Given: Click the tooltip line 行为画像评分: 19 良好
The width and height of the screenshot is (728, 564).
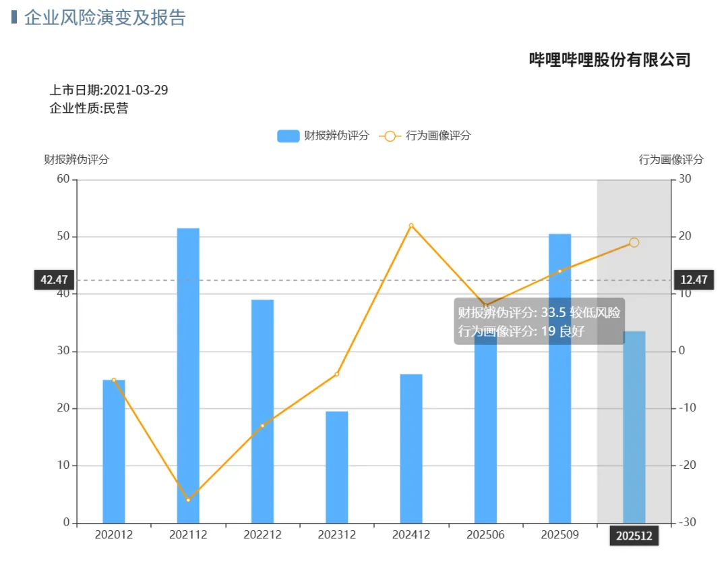Looking at the screenshot, I should (x=521, y=331).
